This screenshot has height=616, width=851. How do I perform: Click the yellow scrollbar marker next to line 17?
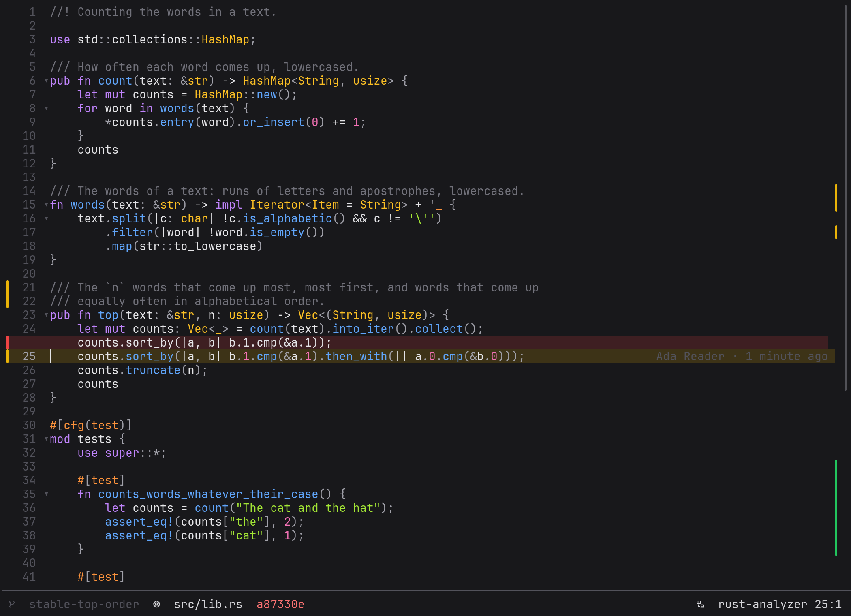(x=836, y=232)
